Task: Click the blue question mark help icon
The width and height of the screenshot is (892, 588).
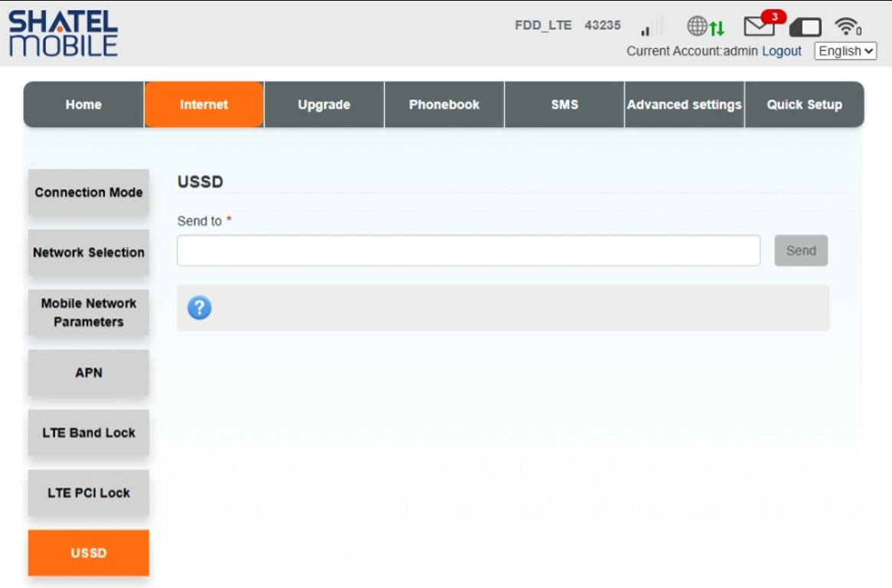Action: (x=199, y=307)
